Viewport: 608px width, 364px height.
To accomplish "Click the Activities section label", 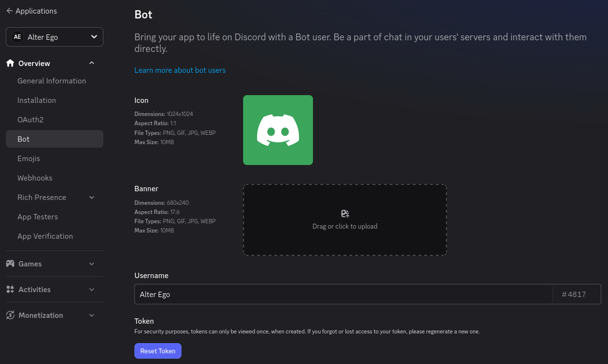I will tap(34, 289).
